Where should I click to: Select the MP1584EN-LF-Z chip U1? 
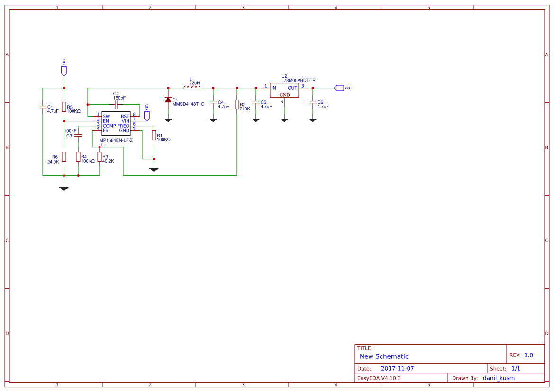(115, 122)
